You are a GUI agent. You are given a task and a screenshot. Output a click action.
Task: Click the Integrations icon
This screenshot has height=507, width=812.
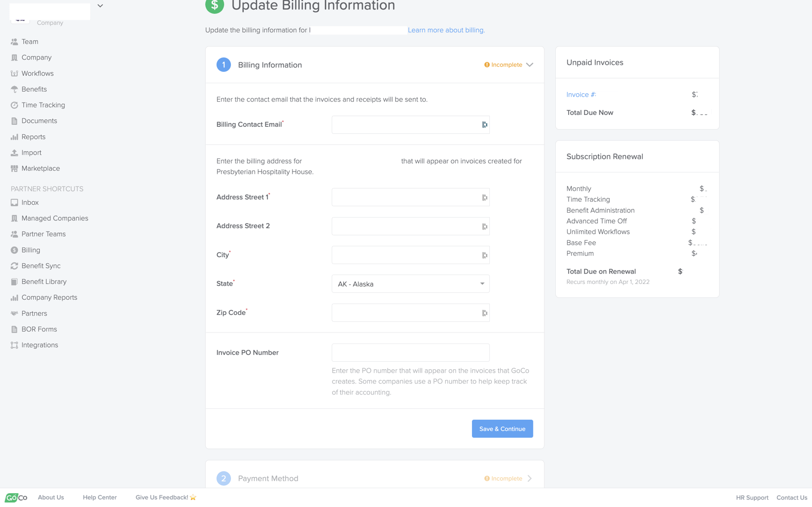[x=14, y=345]
